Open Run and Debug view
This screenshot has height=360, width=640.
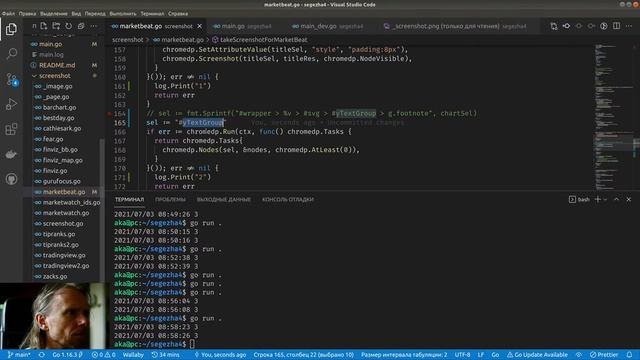11,104
